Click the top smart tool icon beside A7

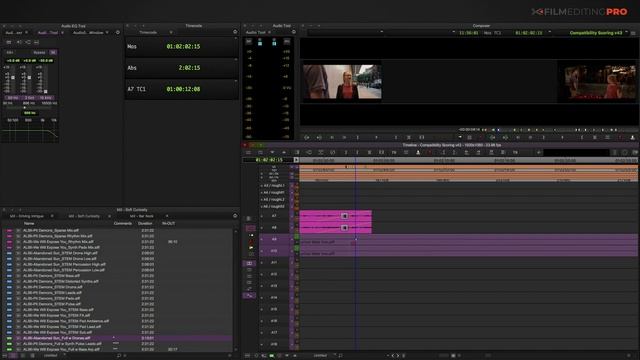point(249,219)
